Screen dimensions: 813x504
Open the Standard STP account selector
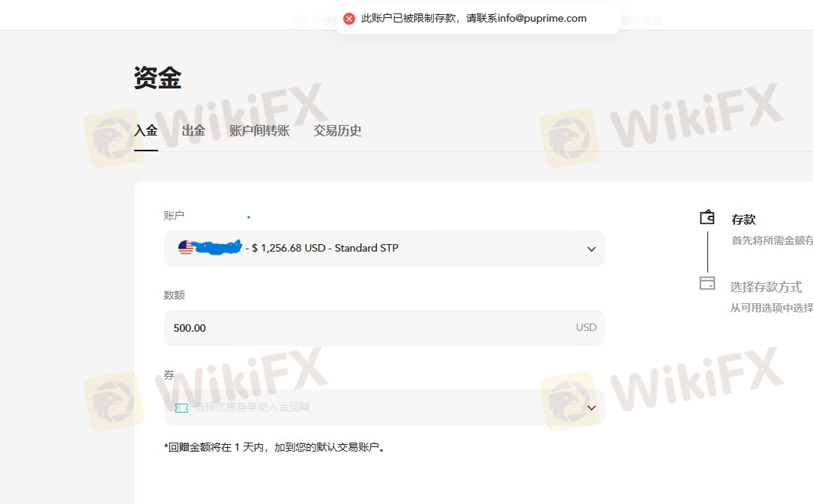(x=384, y=249)
